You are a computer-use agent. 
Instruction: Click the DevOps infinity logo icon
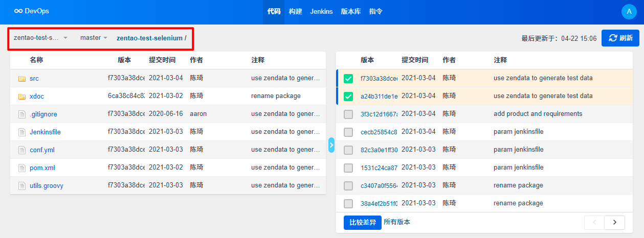[x=18, y=11]
